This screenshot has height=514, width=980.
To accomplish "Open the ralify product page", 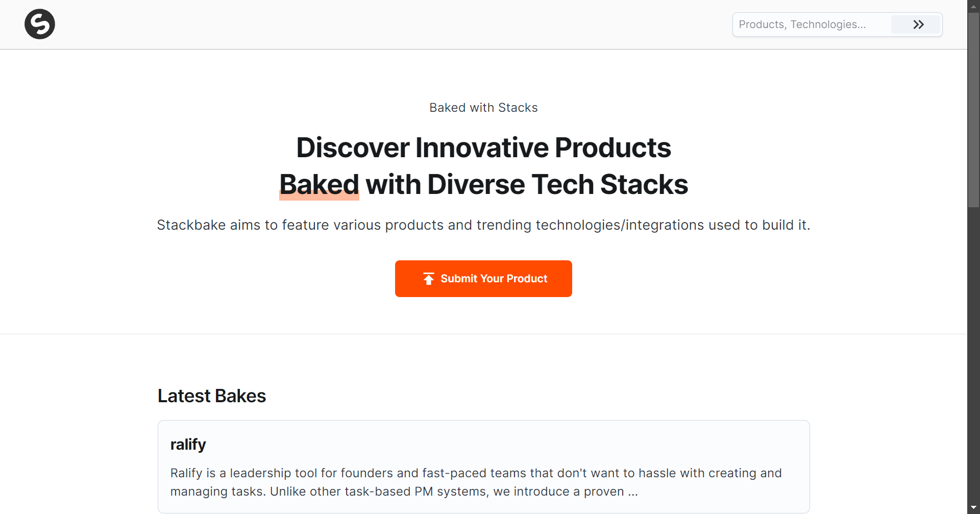I will pos(188,444).
